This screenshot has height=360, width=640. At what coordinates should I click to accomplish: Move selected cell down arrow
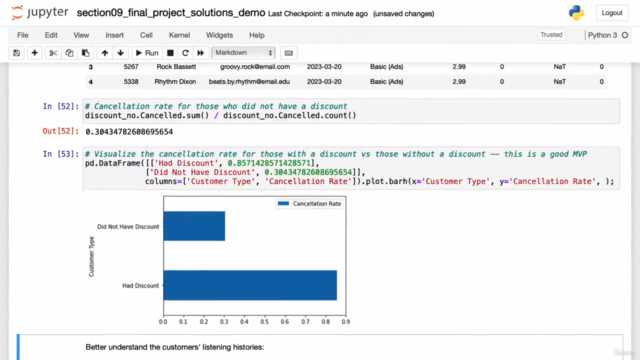coord(120,53)
